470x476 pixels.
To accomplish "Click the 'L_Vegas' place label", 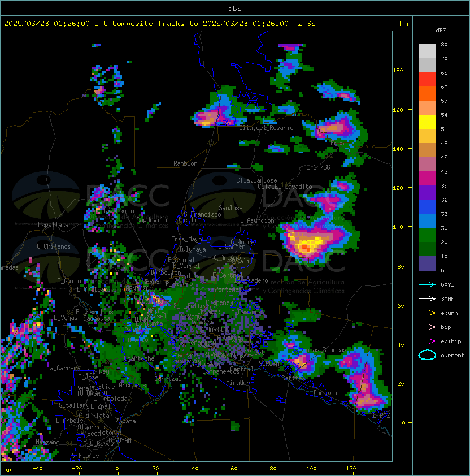I will point(66,318).
